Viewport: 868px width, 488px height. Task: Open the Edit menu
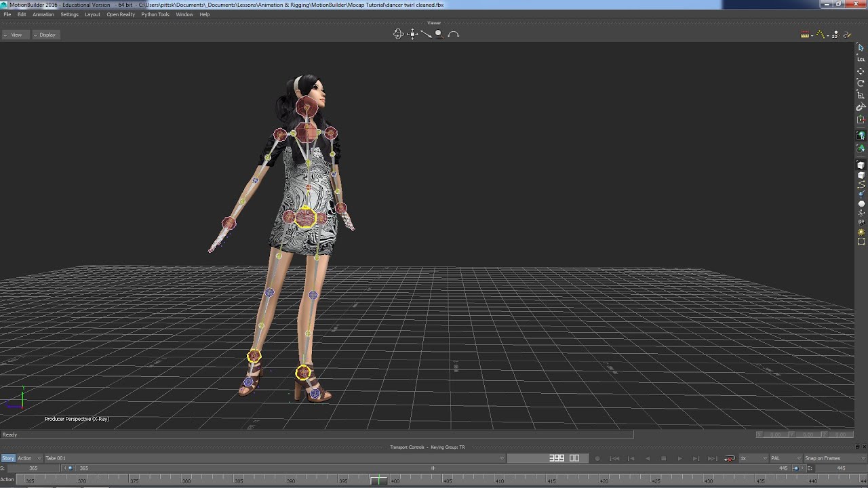tap(22, 14)
